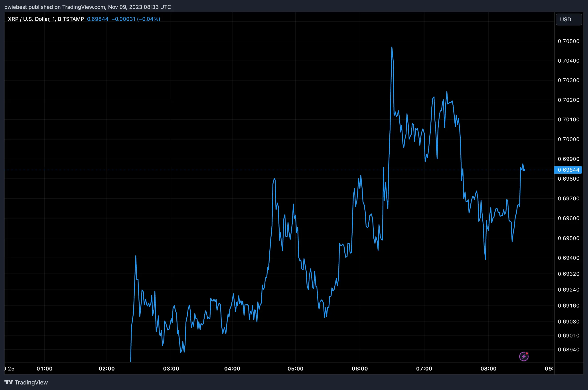Click the TradingView logo at bottom left
This screenshot has height=390, width=588.
[26, 382]
